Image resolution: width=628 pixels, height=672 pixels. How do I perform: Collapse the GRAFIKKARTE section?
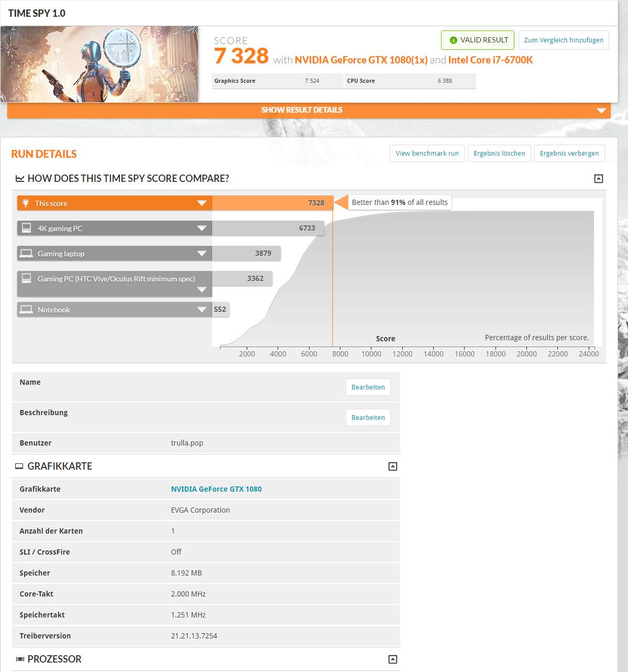pyautogui.click(x=393, y=467)
